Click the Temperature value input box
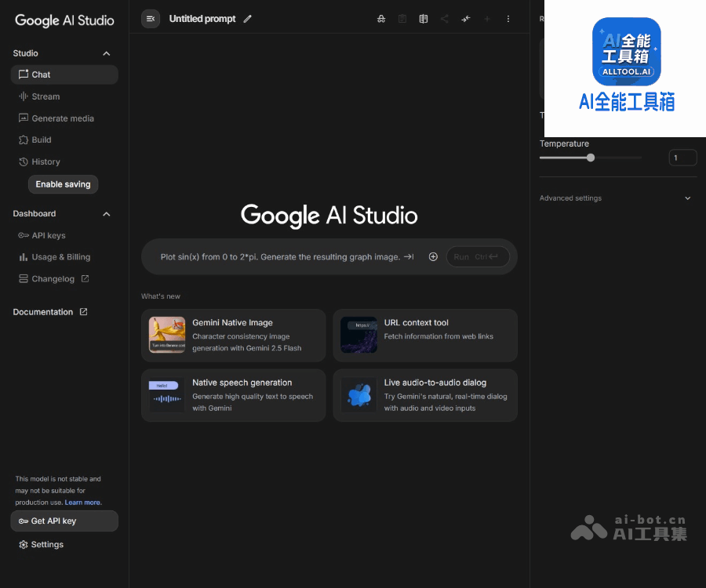The height and width of the screenshot is (588, 706). [682, 158]
